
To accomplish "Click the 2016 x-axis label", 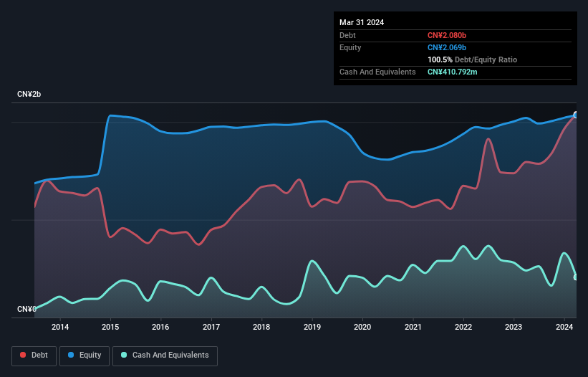I will pyautogui.click(x=160, y=327).
